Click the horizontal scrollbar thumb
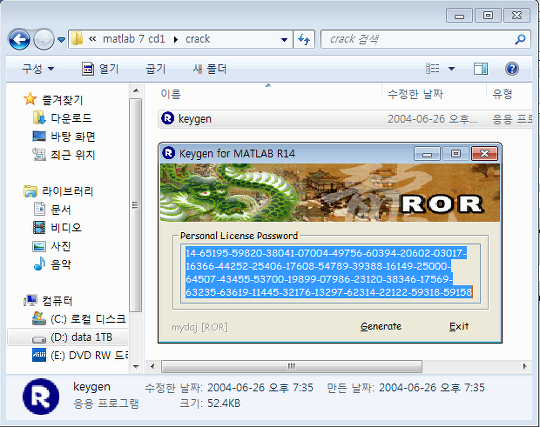This screenshot has width=540, height=427. 292,366
